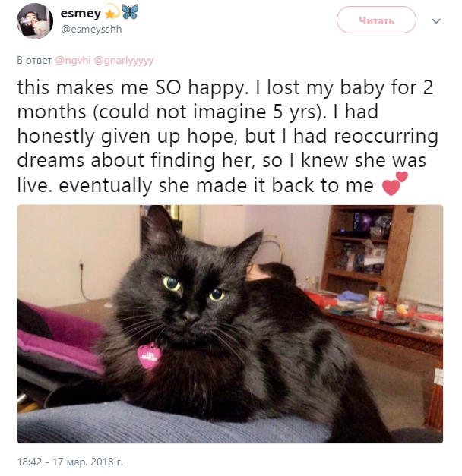
Task: Click the pink two-hearts emoji in the tweet
Action: point(394,184)
